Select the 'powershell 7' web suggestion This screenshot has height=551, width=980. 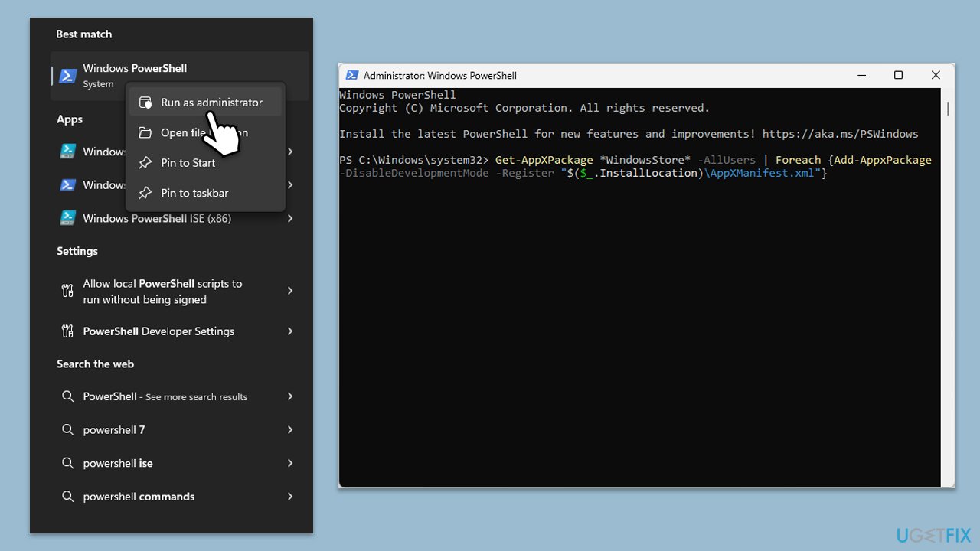pyautogui.click(x=180, y=430)
